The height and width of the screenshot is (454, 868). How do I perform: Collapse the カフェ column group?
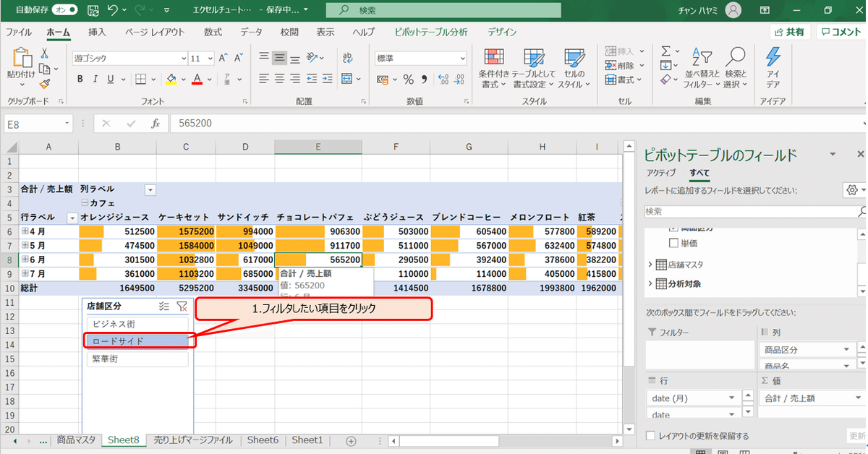point(85,204)
